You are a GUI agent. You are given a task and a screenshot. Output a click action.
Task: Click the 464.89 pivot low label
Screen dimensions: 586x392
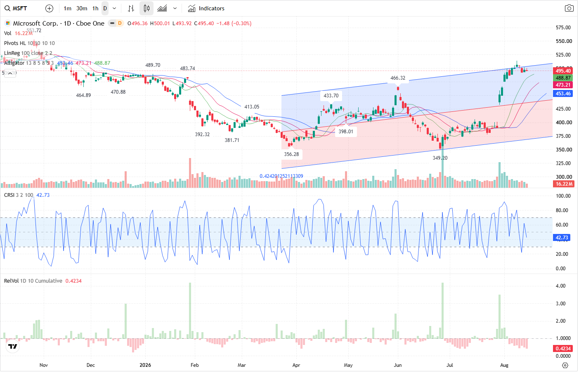[x=83, y=95]
